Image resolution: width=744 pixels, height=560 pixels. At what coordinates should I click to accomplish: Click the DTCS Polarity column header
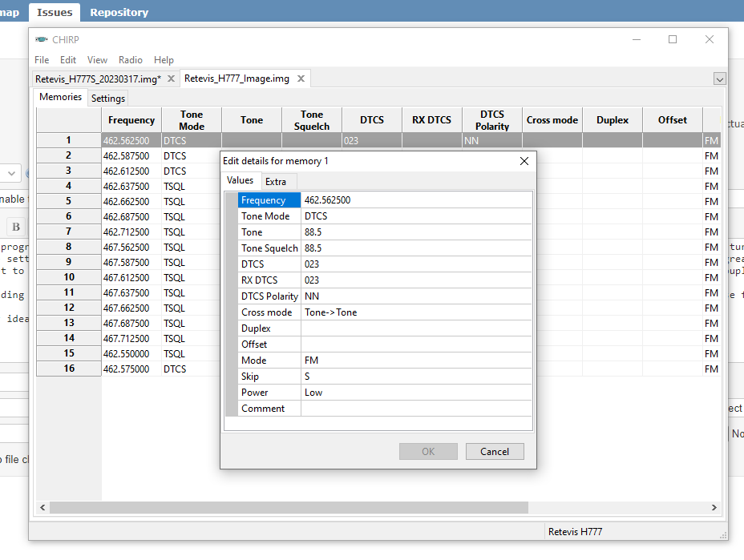coord(492,120)
